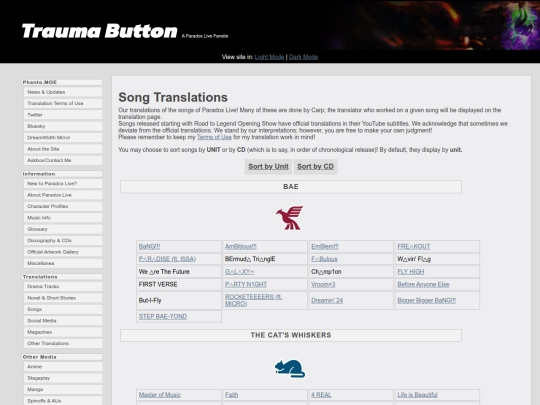
Task: Open Stageplay under Other Media
Action: click(x=63, y=378)
